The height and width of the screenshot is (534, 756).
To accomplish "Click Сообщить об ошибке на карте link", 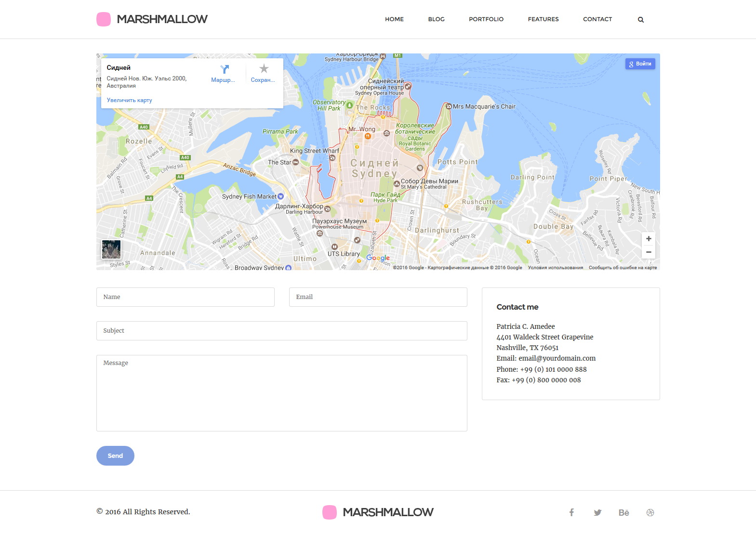I will 623,268.
